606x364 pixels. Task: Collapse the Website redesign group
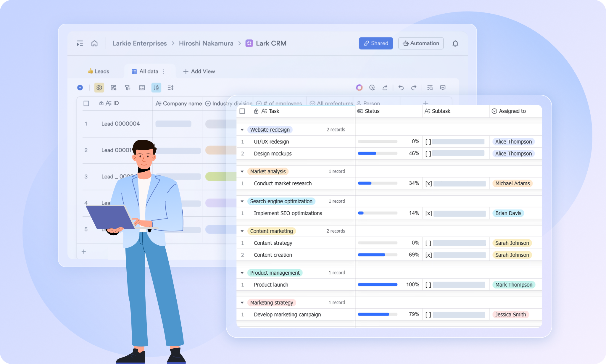[x=242, y=130]
